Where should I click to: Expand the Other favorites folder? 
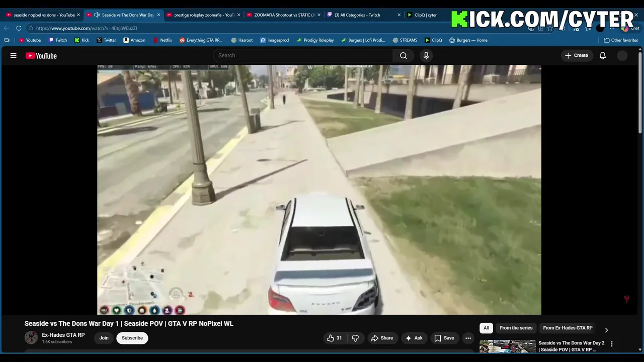coord(621,40)
